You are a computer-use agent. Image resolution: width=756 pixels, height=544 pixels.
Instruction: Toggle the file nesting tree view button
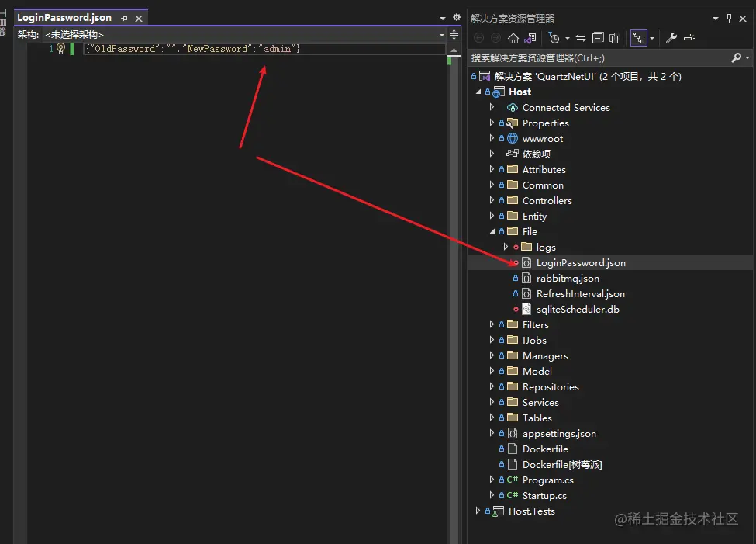[639, 38]
